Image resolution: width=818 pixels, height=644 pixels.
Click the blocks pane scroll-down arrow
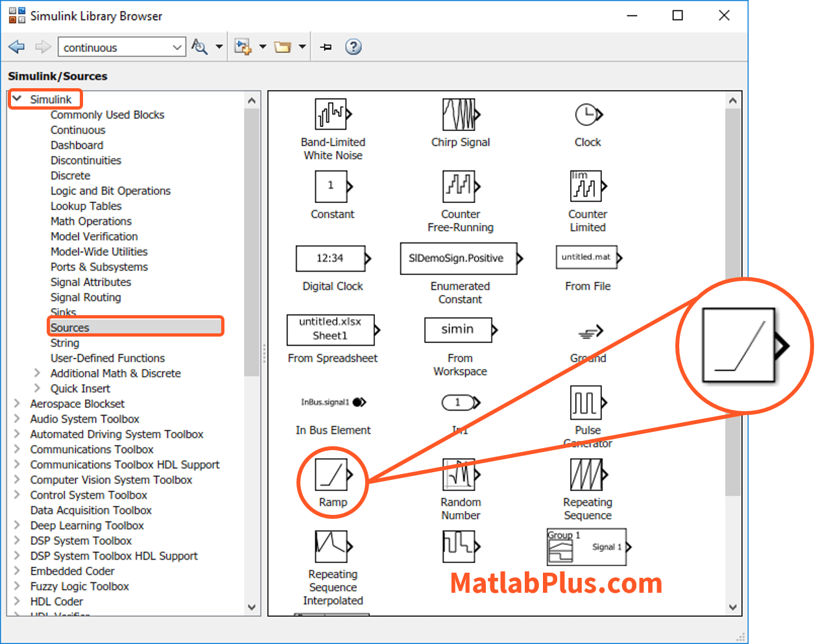pos(732,608)
